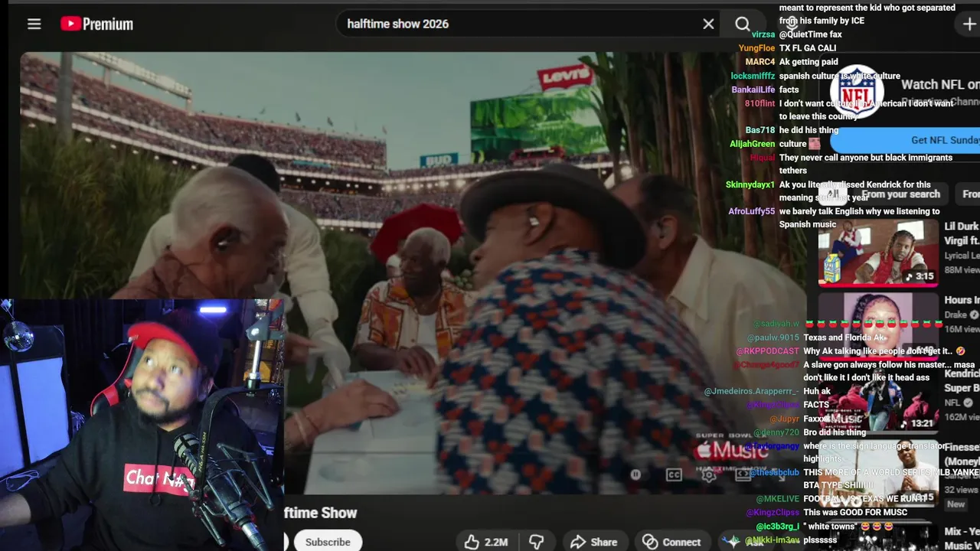Click the 'Bro did his thing' chat message
The width and height of the screenshot is (980, 551).
[x=835, y=432]
